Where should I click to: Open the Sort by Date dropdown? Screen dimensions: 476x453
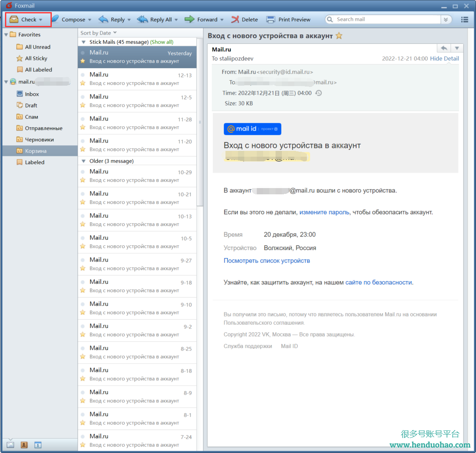99,33
